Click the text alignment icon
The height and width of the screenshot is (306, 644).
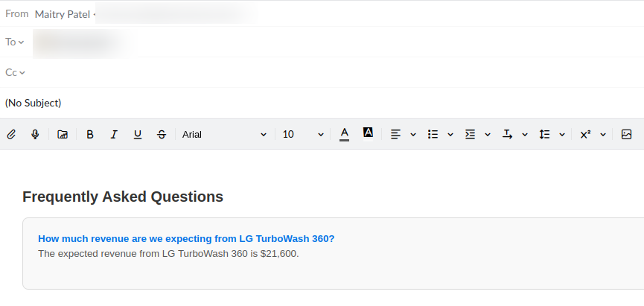click(x=395, y=135)
